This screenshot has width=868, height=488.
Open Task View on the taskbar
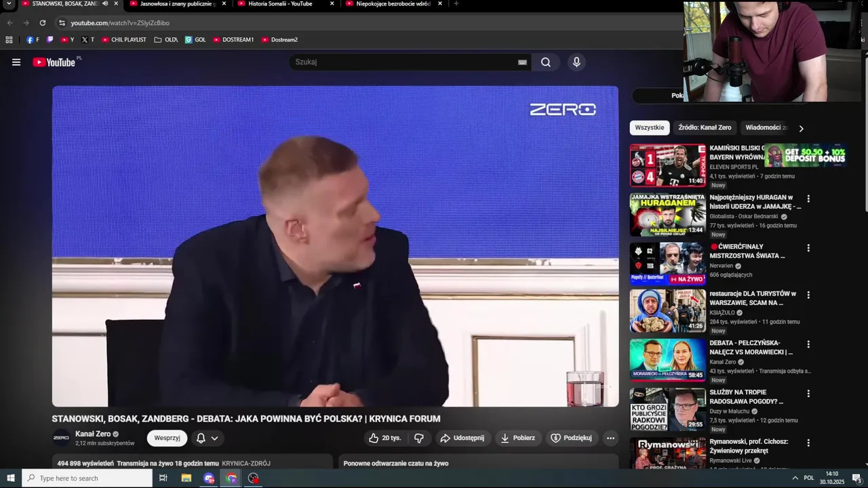pyautogui.click(x=163, y=478)
